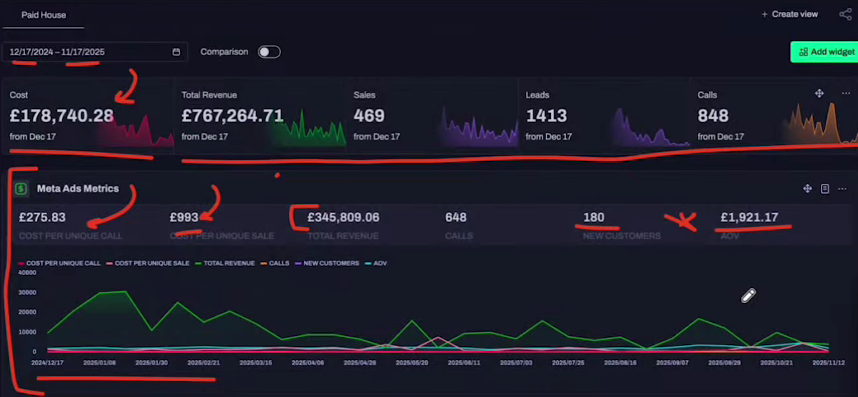This screenshot has width=858, height=397.
Task: Toggle COST PER UNIQUE SALE legend series
Action: [x=148, y=263]
